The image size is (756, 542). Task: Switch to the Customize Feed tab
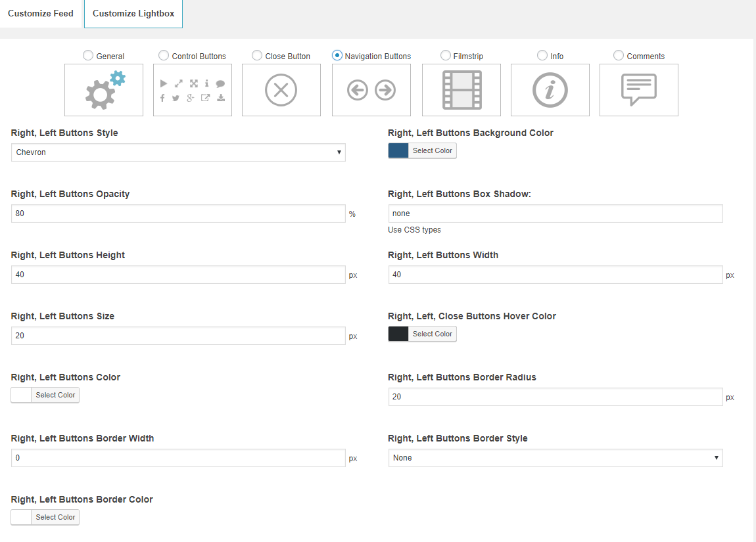coord(41,14)
